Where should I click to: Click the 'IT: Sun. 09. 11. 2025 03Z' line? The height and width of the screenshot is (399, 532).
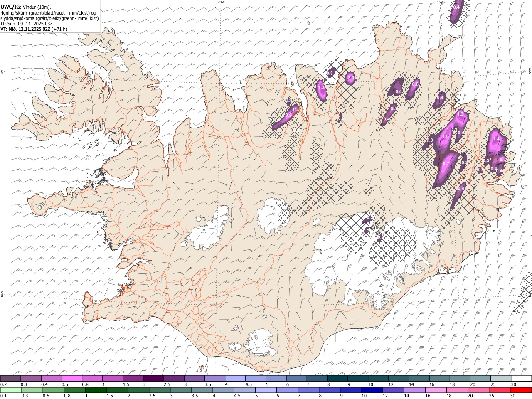pyautogui.click(x=27, y=24)
